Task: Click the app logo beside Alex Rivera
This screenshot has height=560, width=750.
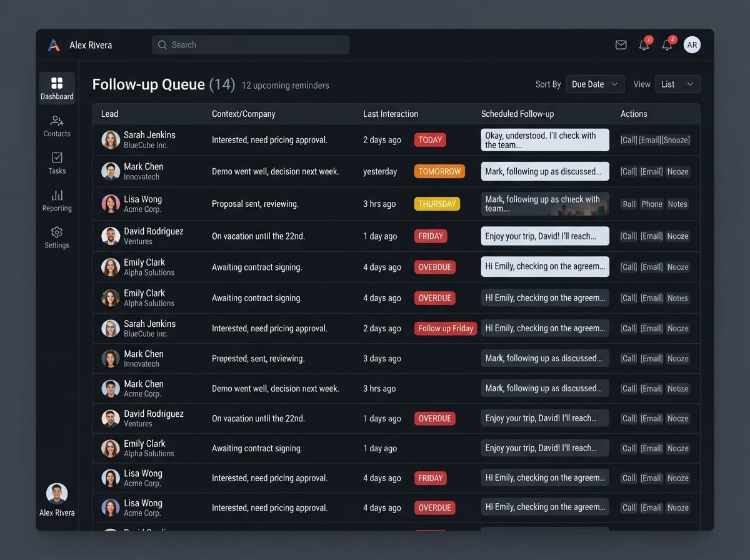Action: [54, 45]
